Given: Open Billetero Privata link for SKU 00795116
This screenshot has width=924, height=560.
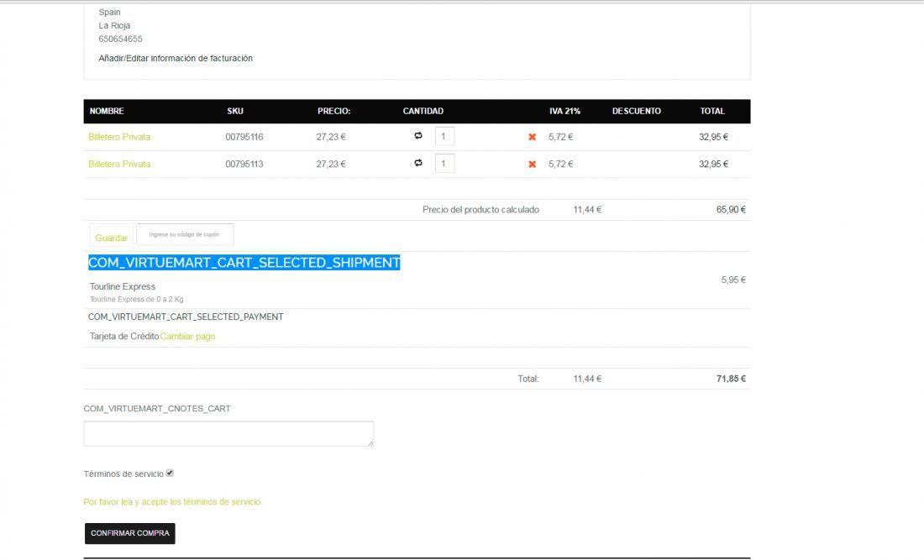Looking at the screenshot, I should click(x=119, y=137).
